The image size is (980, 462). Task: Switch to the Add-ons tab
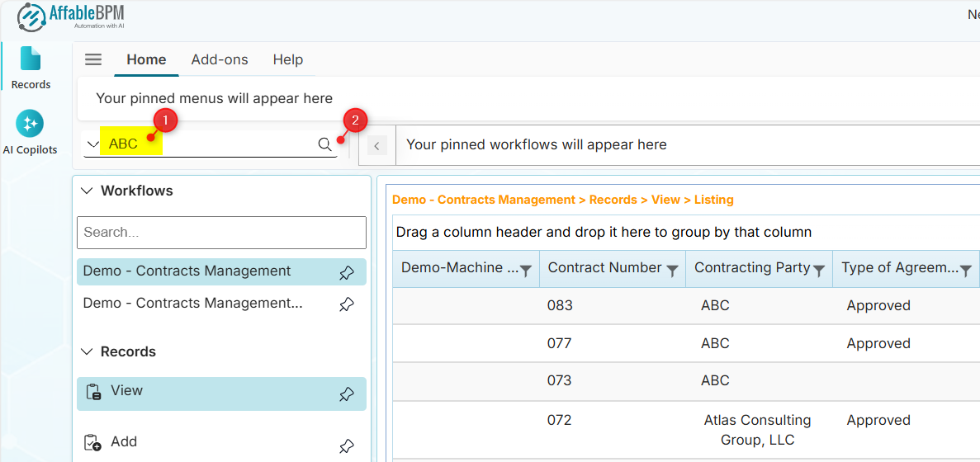pyautogui.click(x=220, y=59)
